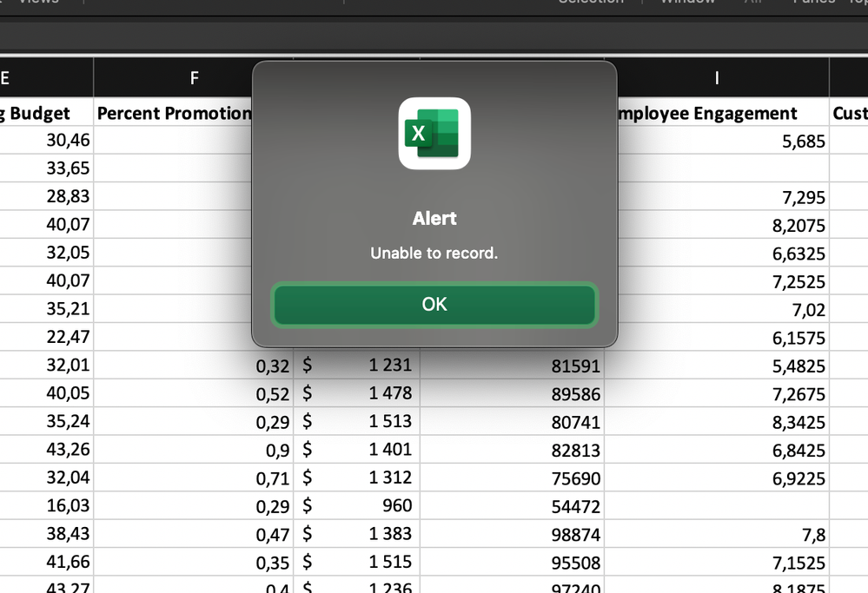Viewport: 868px width, 593px height.
Task: Select the cell with value 32,05
Action: [x=47, y=253]
